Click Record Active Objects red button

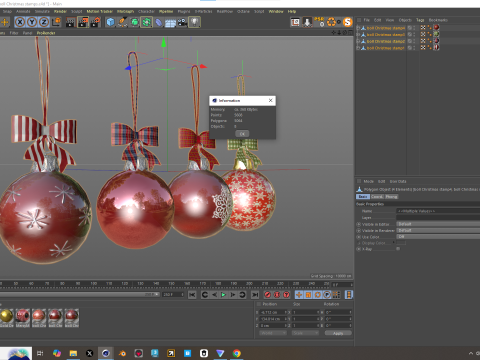[267, 295]
